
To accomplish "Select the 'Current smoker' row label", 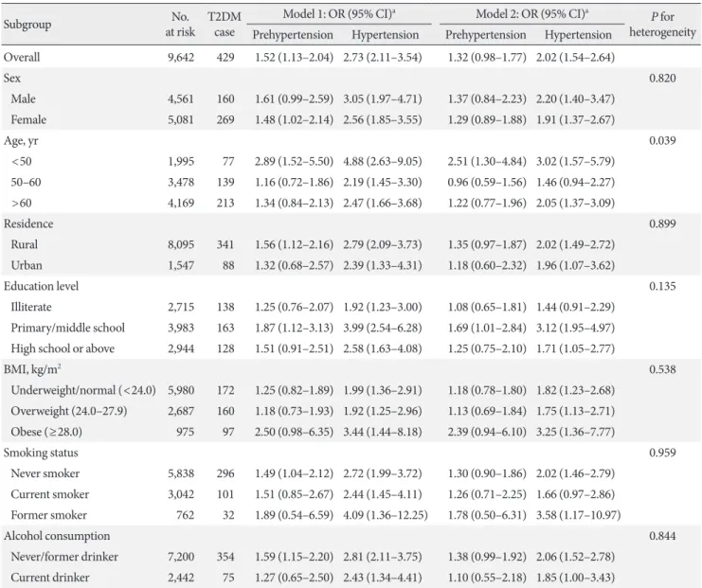I will [50, 494].
